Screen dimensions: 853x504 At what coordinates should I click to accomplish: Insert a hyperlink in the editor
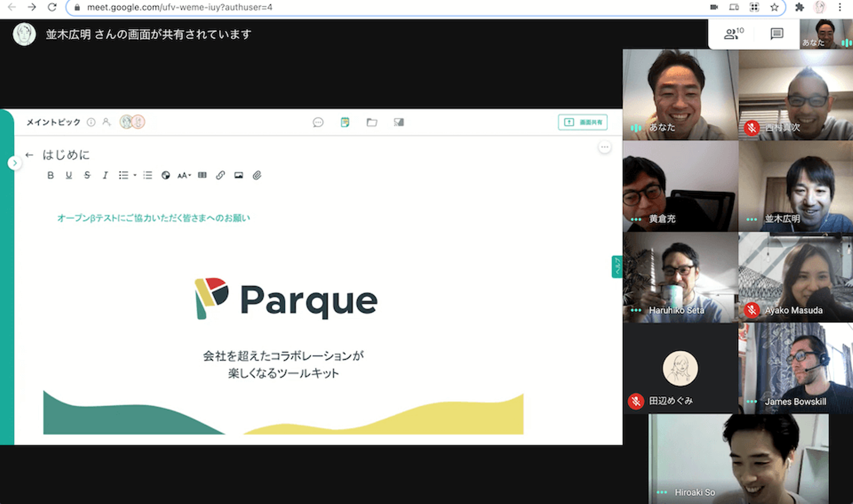click(220, 175)
